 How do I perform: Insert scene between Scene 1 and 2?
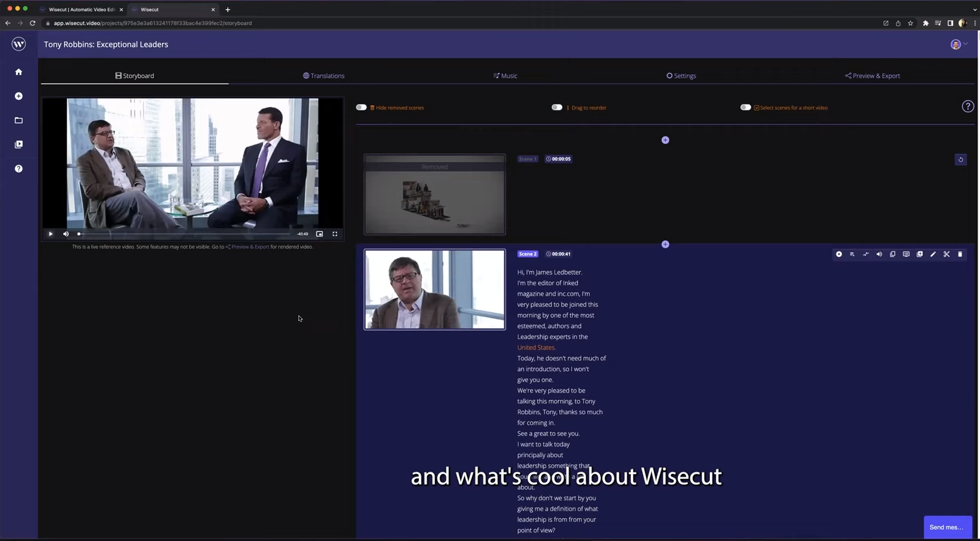point(665,244)
